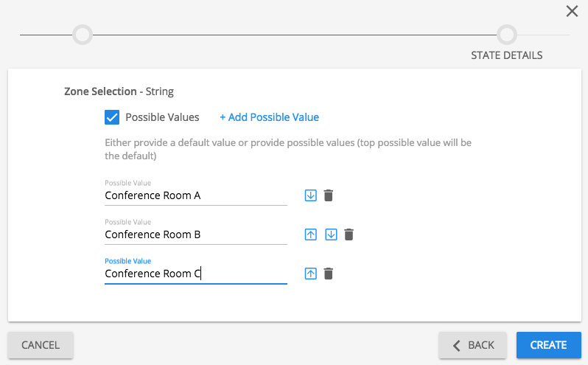Move Conference Room C up
Screen dimensions: 588x365
311,274
